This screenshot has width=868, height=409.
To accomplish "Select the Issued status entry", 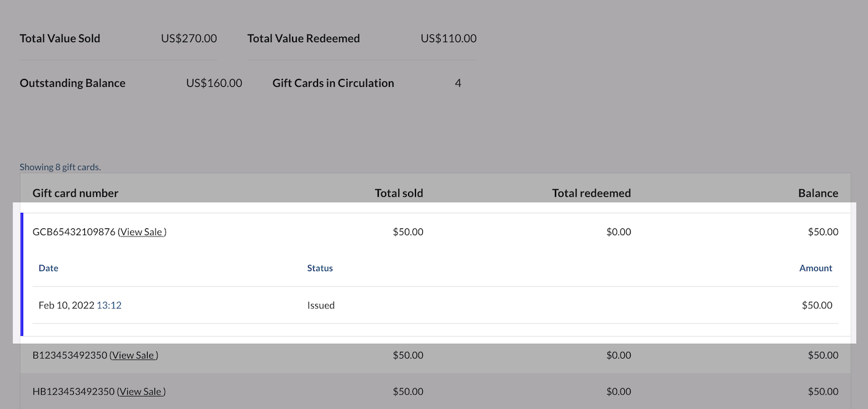I will coord(321,305).
